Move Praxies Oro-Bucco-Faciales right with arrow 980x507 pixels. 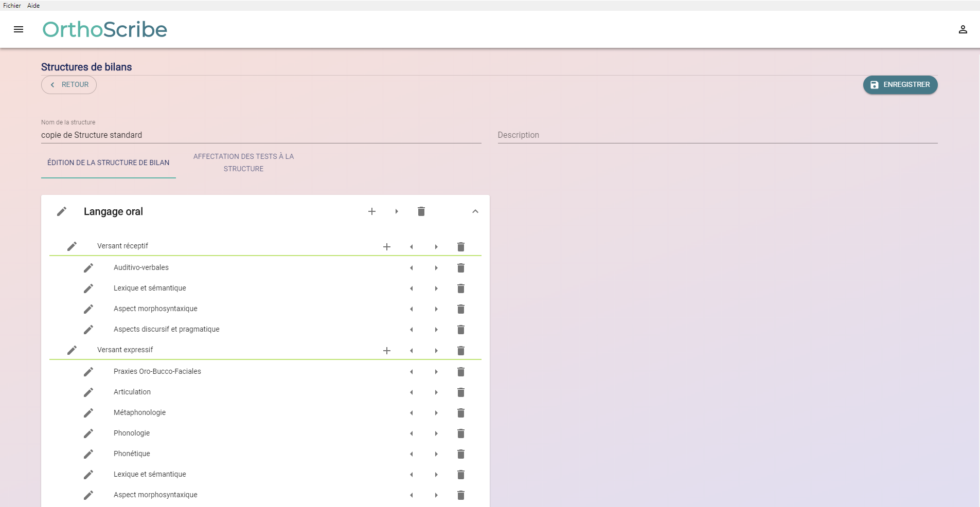point(436,372)
